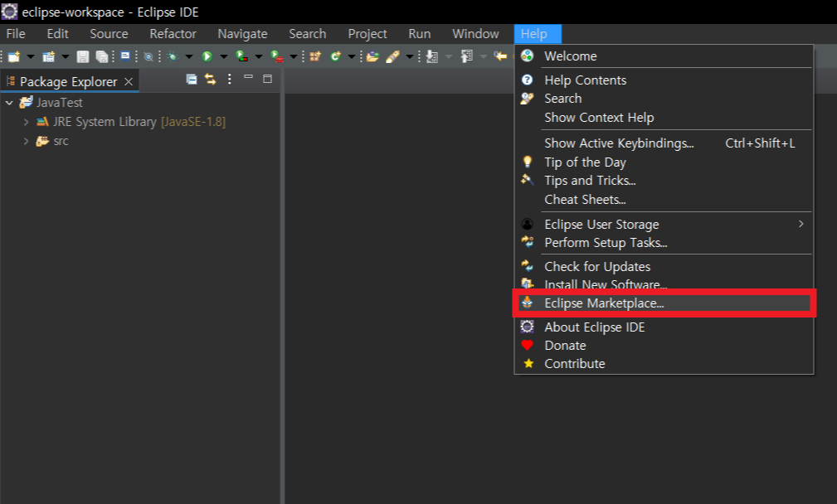The image size is (837, 504).
Task: Open dropdown next to External Tools icon
Action: 294,56
